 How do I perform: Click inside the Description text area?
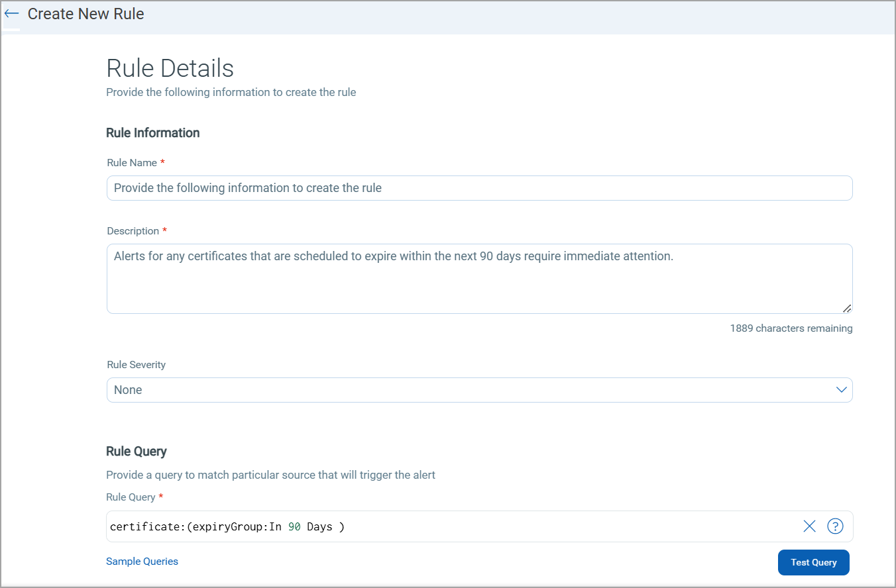479,279
